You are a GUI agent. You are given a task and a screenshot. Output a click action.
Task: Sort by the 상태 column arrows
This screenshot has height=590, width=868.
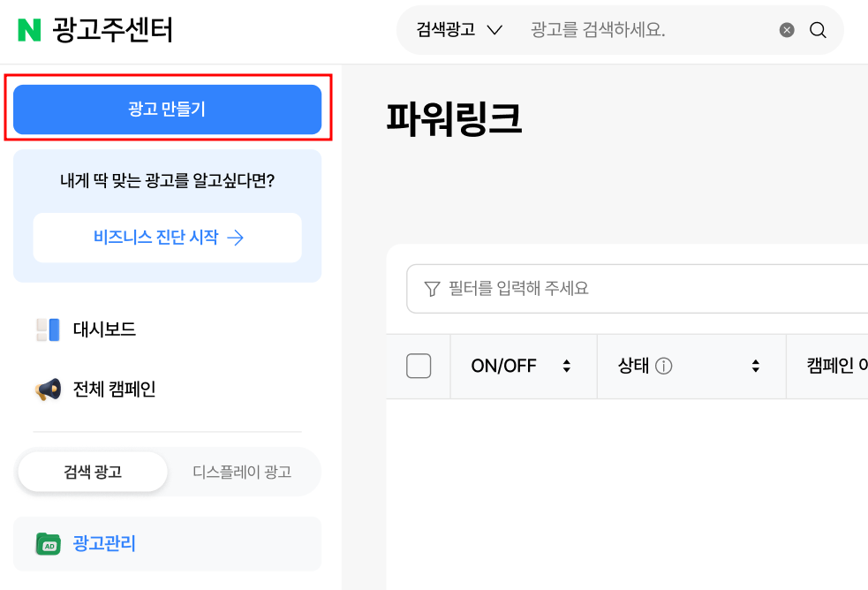(x=756, y=366)
